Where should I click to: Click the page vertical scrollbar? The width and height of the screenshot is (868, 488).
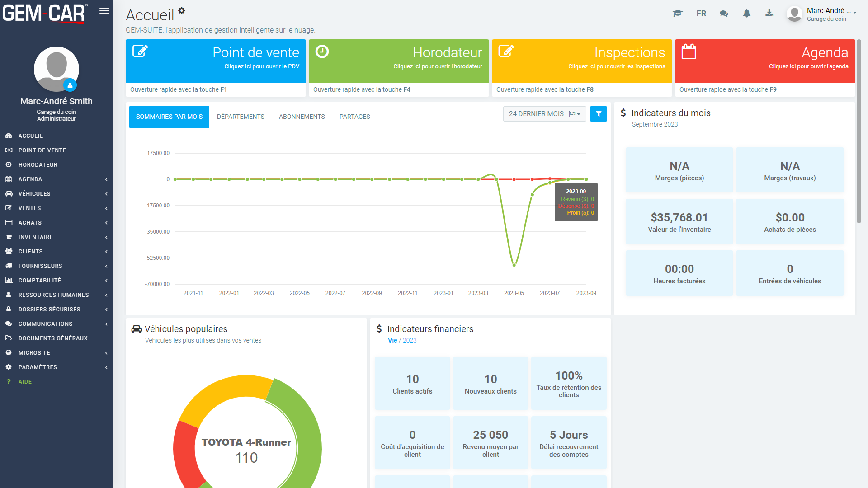point(859,131)
